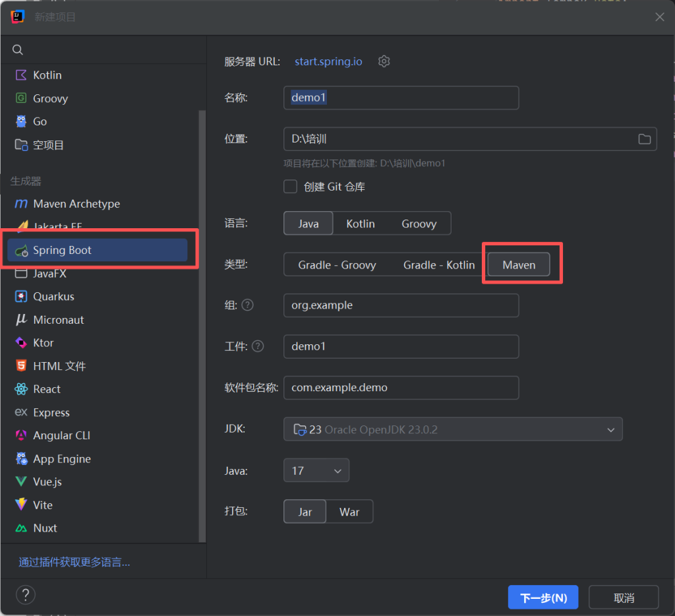Enable the 创建 Git 仓库 checkbox
The width and height of the screenshot is (675, 616).
tap(290, 187)
